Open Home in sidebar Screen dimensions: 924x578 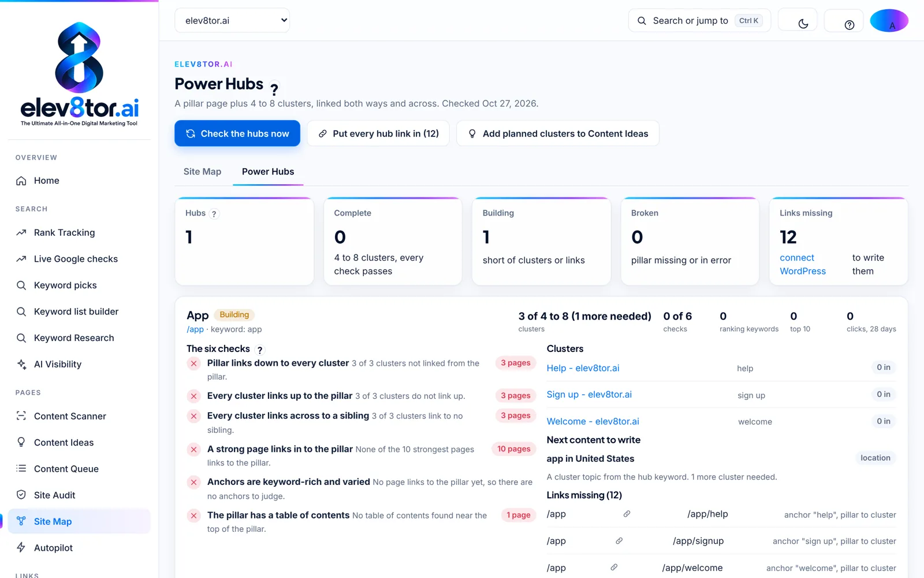point(79,181)
